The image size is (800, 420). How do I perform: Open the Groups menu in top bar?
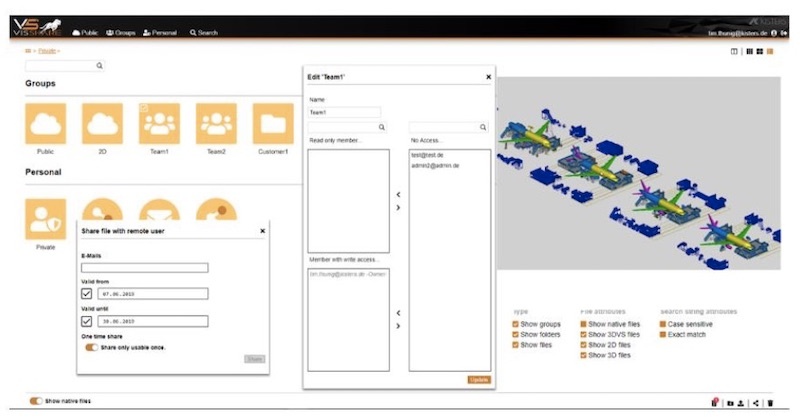tap(120, 33)
